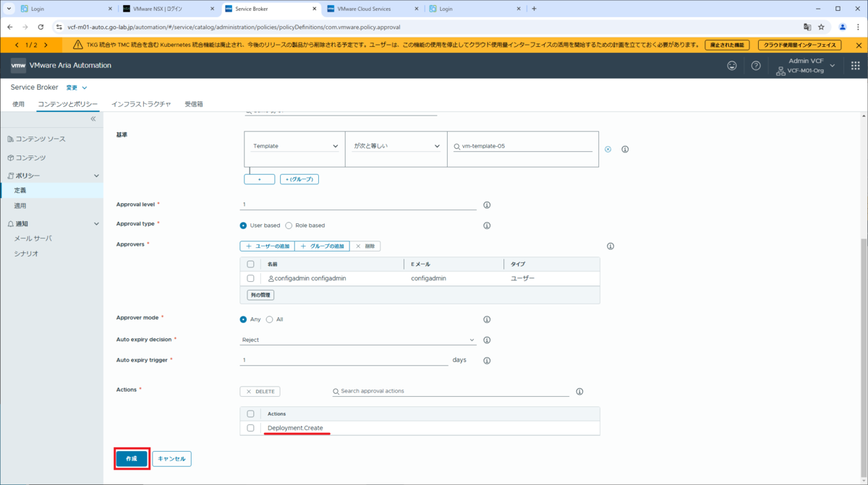Image resolution: width=868 pixels, height=485 pixels.
Task: Select the Role based radio button
Action: coord(289,226)
